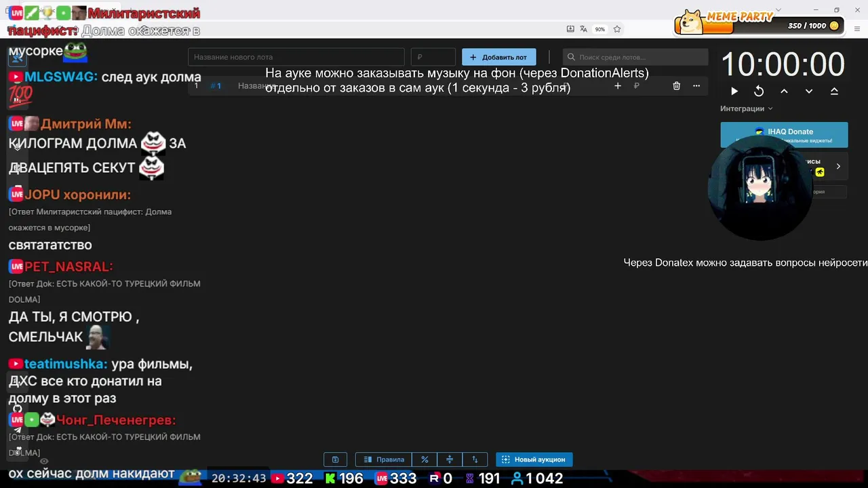Click the 90% zoom level indicator

(600, 29)
